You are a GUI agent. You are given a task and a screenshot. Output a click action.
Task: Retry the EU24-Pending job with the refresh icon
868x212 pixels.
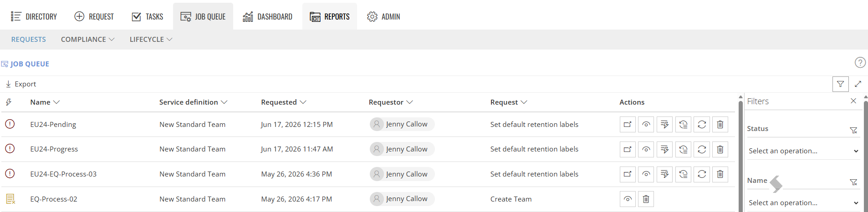pyautogui.click(x=702, y=124)
